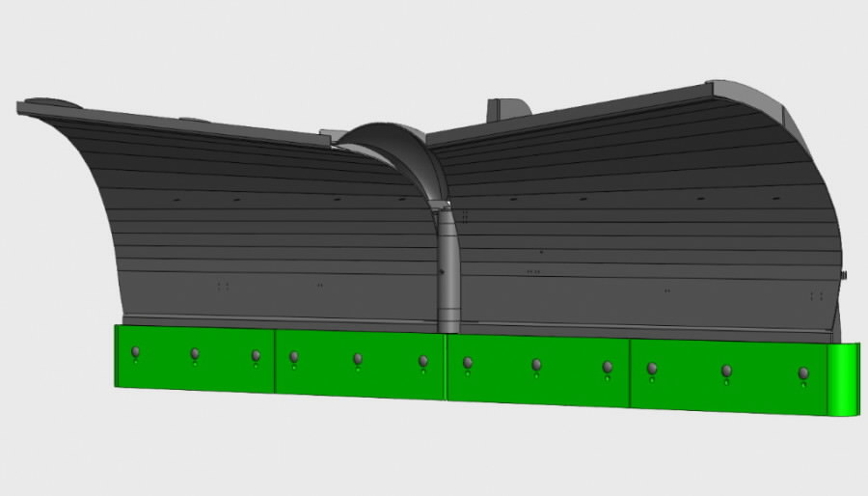The width and height of the screenshot is (868, 496).
Task: Click empty gray background below the plow
Action: coord(434,454)
